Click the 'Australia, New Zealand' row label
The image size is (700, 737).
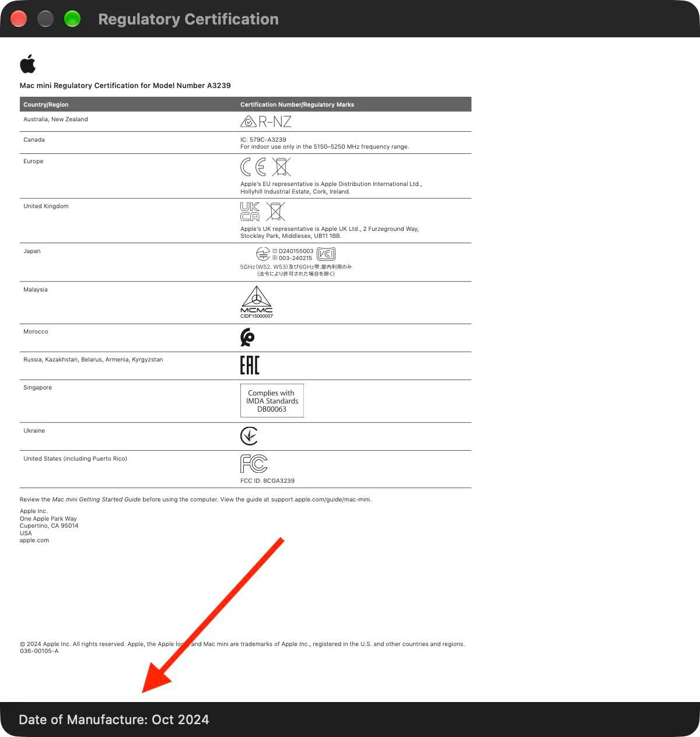tap(56, 120)
